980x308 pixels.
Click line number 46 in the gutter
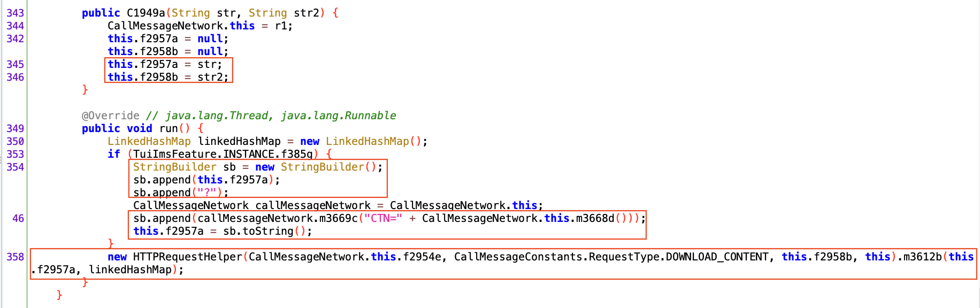tap(18, 218)
